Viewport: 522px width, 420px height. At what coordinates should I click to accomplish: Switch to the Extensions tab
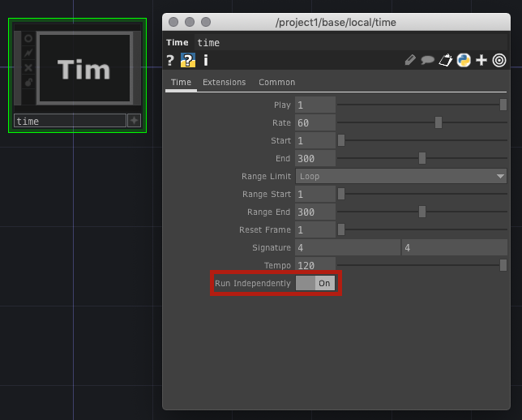click(224, 82)
